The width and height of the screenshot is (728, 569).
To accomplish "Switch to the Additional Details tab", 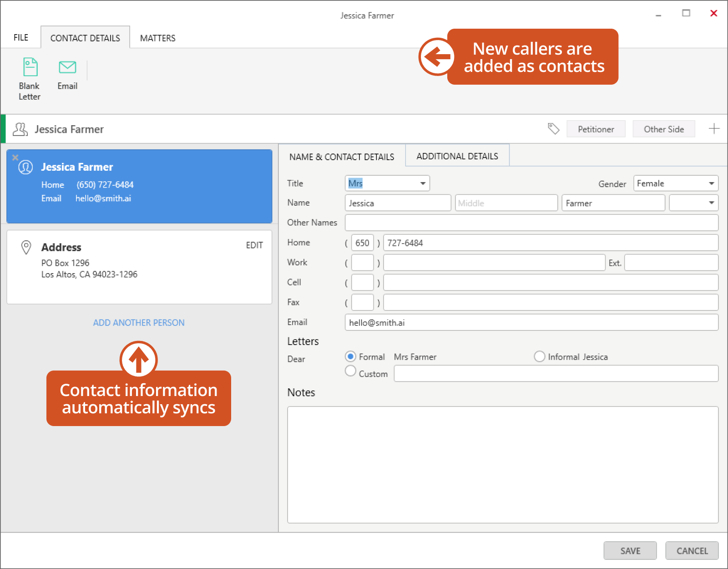I will 457,156.
